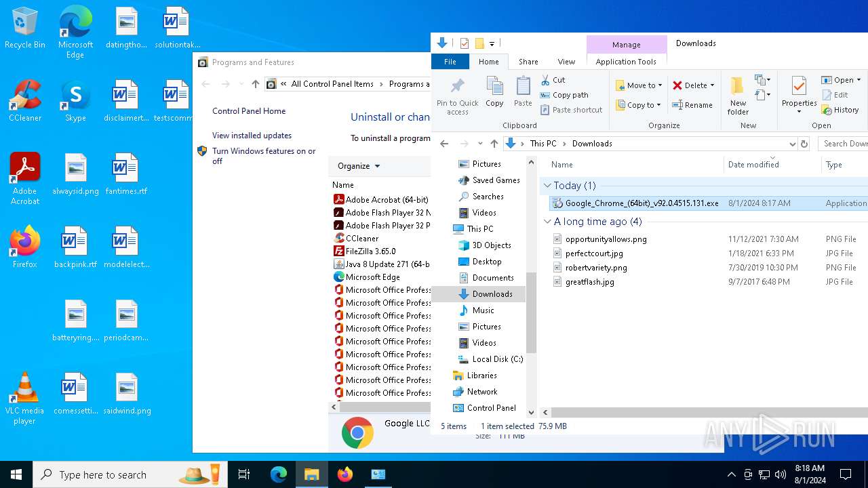Viewport: 868px width, 488px height.
Task: Click the Rename button in Organize
Action: coord(692,105)
